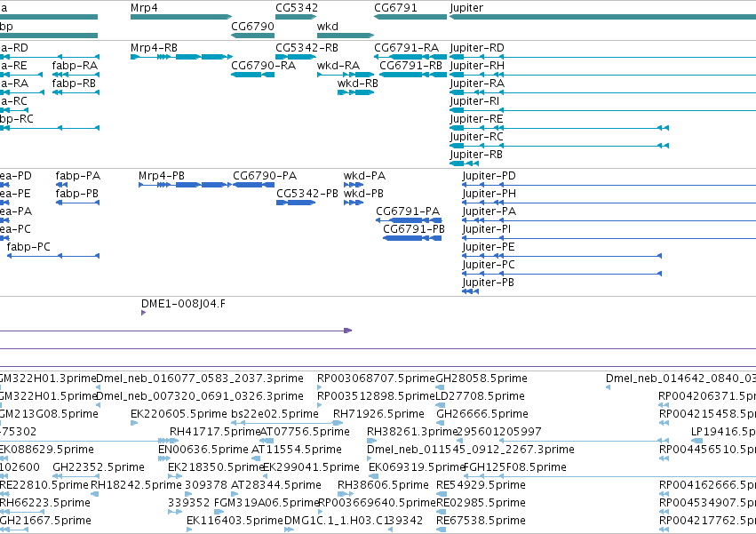Open transcript fabp-RA

tap(75, 66)
